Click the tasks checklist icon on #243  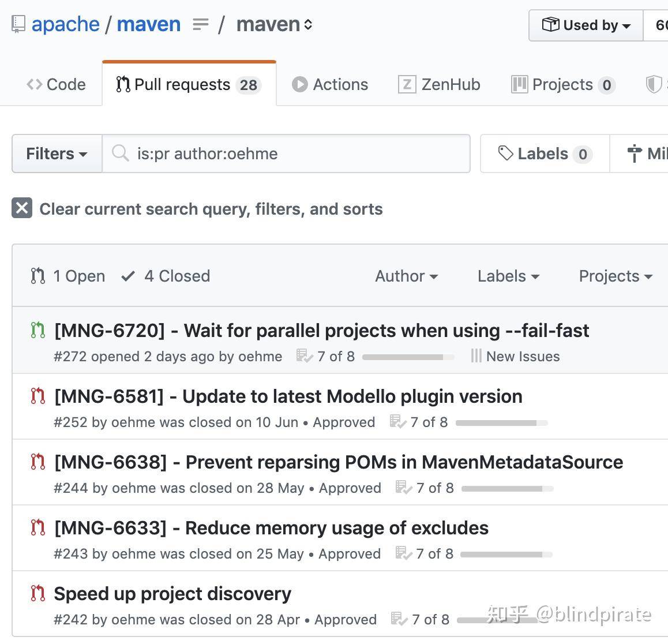403,553
